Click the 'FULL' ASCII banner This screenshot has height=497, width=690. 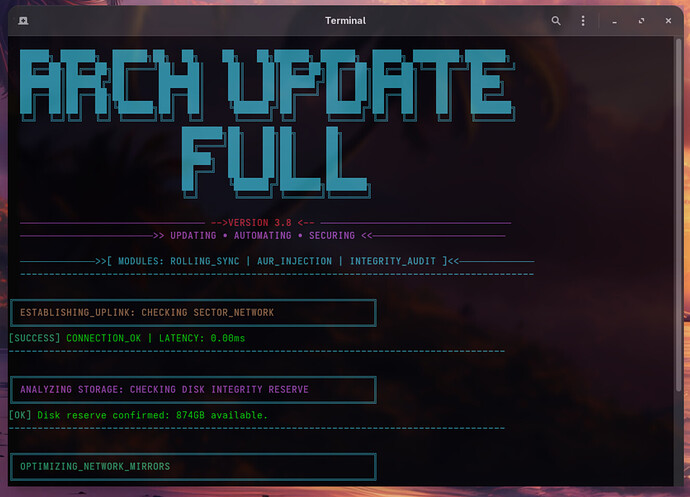276,162
